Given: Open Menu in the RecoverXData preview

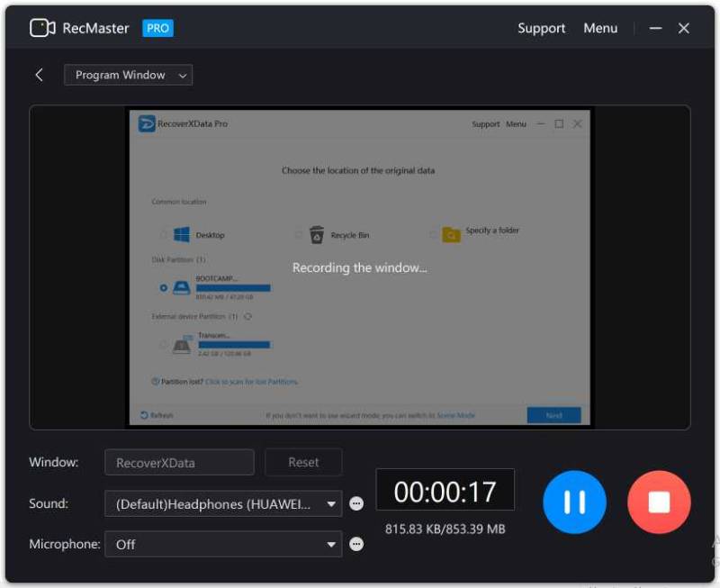Looking at the screenshot, I should pyautogui.click(x=516, y=124).
